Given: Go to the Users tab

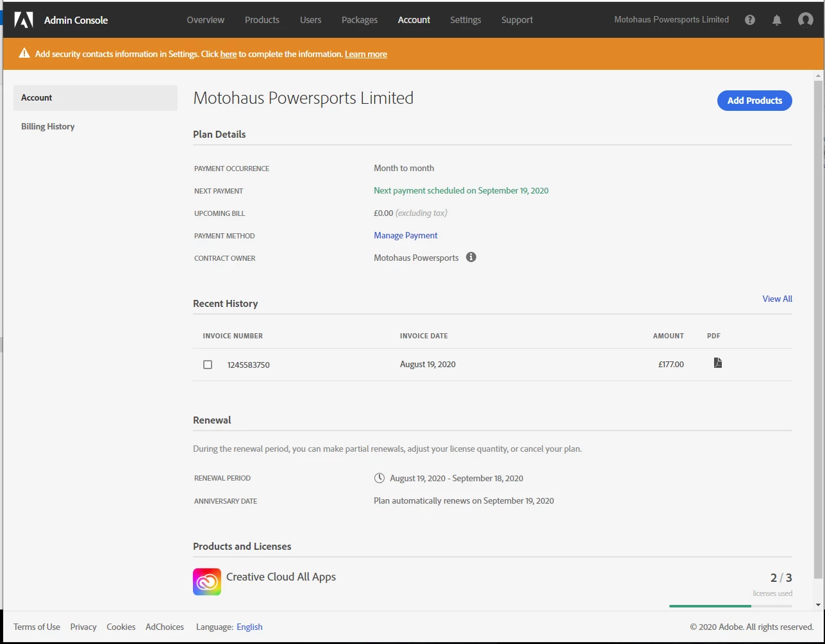Looking at the screenshot, I should point(311,20).
